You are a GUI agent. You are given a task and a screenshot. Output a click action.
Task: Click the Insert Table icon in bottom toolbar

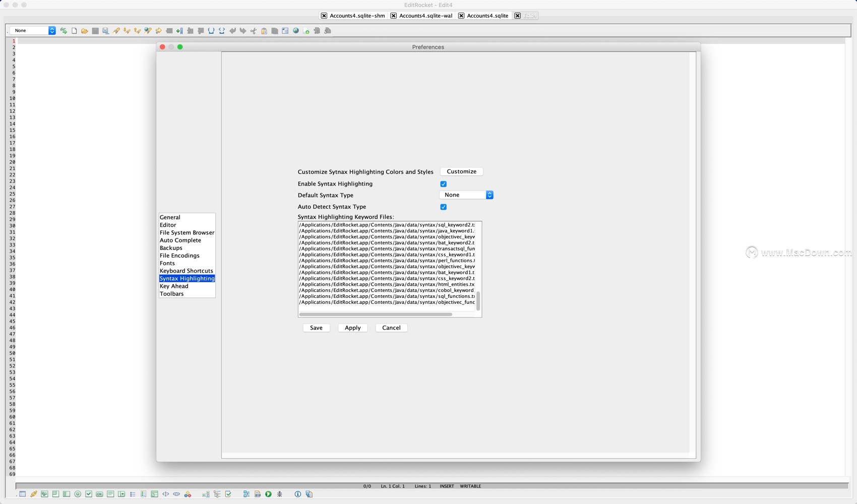(x=22, y=494)
